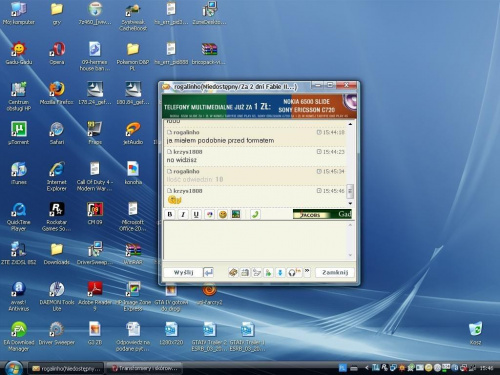This screenshot has height=375, width=500.
Task: Click the chat history scroll-up arrow
Action: [350, 124]
